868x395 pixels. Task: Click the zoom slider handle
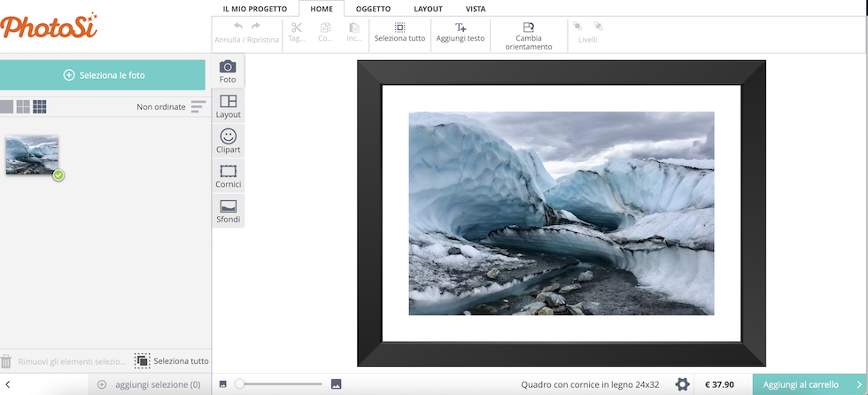(239, 384)
